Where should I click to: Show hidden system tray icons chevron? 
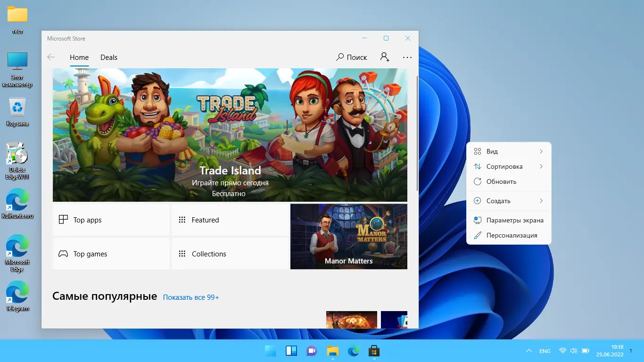tap(528, 351)
